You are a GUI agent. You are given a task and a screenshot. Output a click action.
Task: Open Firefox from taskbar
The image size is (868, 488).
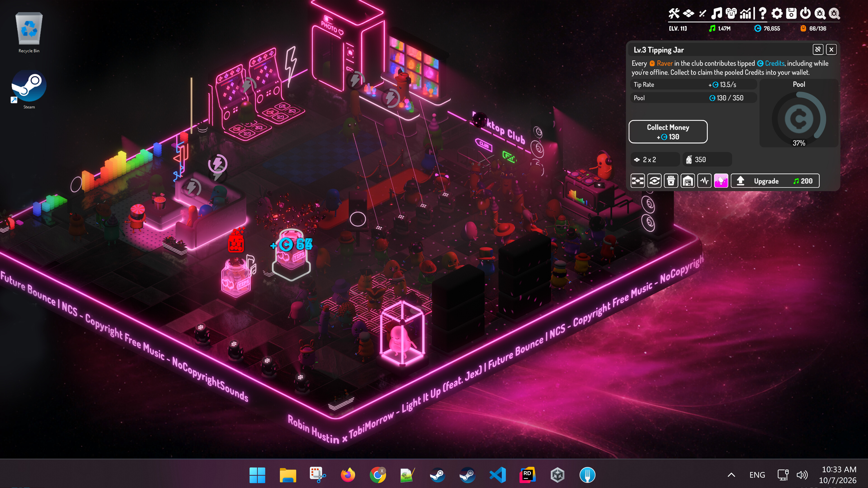pyautogui.click(x=348, y=475)
